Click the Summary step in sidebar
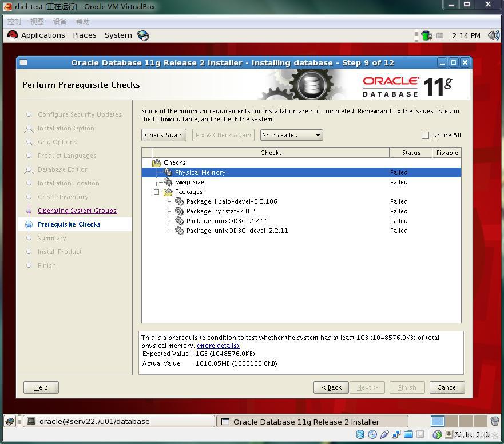Image resolution: width=504 pixels, height=444 pixels. (51, 238)
